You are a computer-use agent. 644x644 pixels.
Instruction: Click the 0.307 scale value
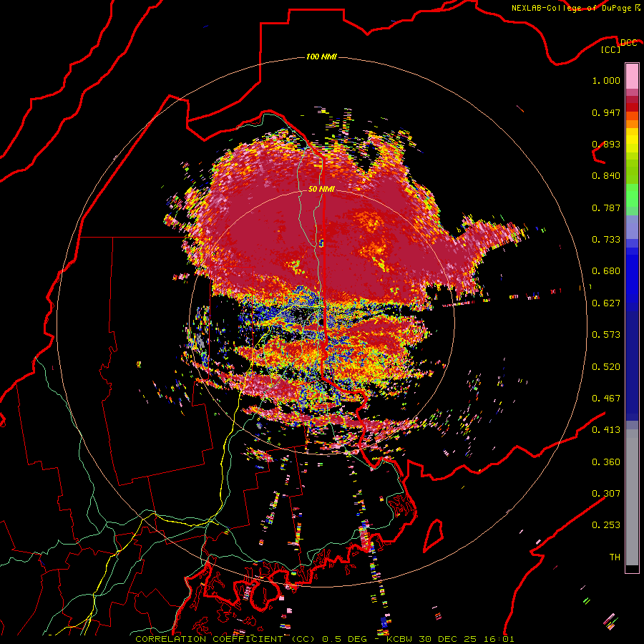pyautogui.click(x=606, y=494)
